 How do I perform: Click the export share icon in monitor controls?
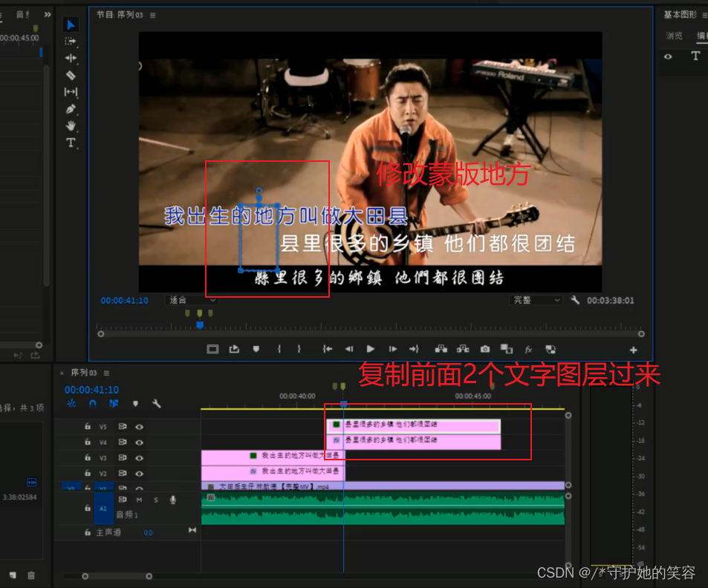tap(234, 349)
